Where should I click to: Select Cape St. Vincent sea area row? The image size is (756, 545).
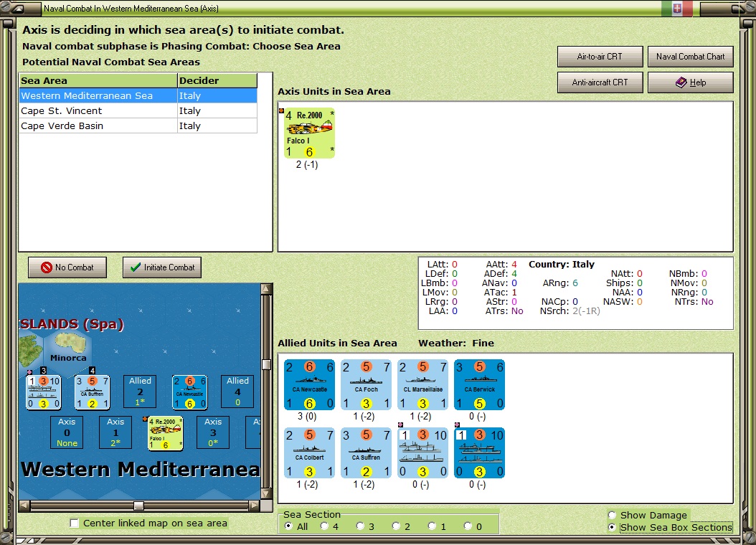(x=138, y=111)
